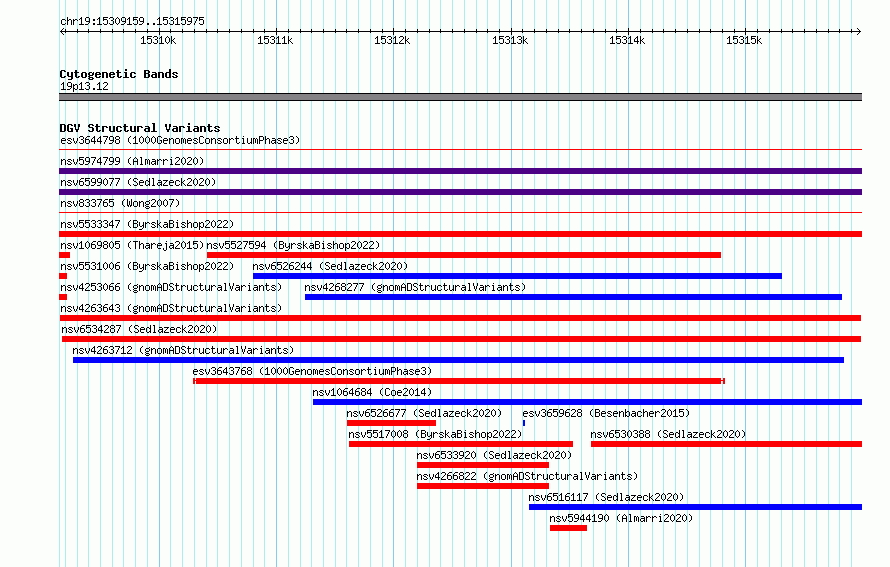Click nsv4253066 gnomADStructuralVariants label
This screenshot has width=890, height=567.
point(171,287)
